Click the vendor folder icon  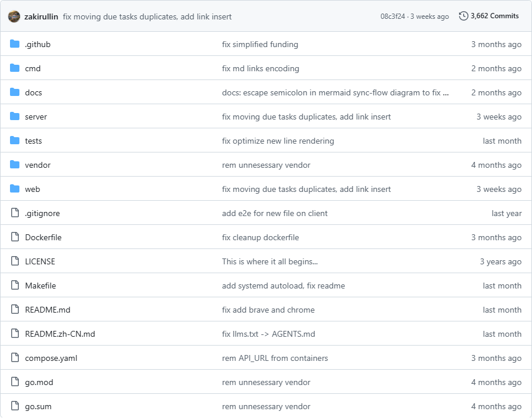click(x=15, y=165)
